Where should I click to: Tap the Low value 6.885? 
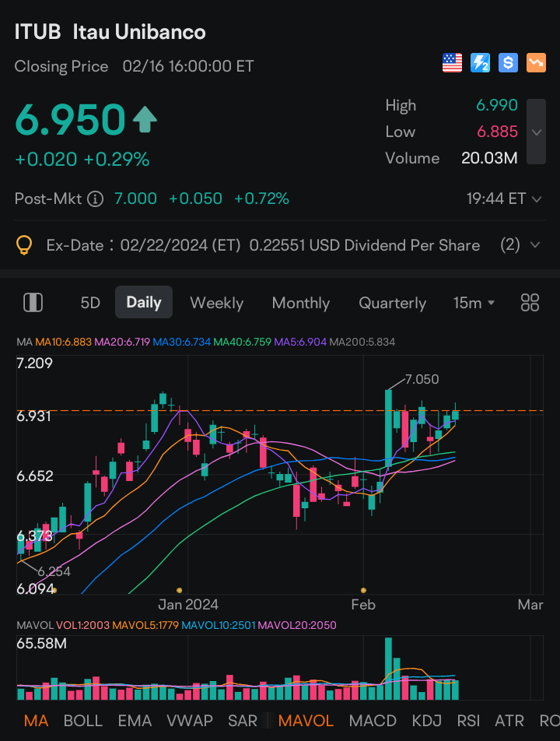pos(497,132)
